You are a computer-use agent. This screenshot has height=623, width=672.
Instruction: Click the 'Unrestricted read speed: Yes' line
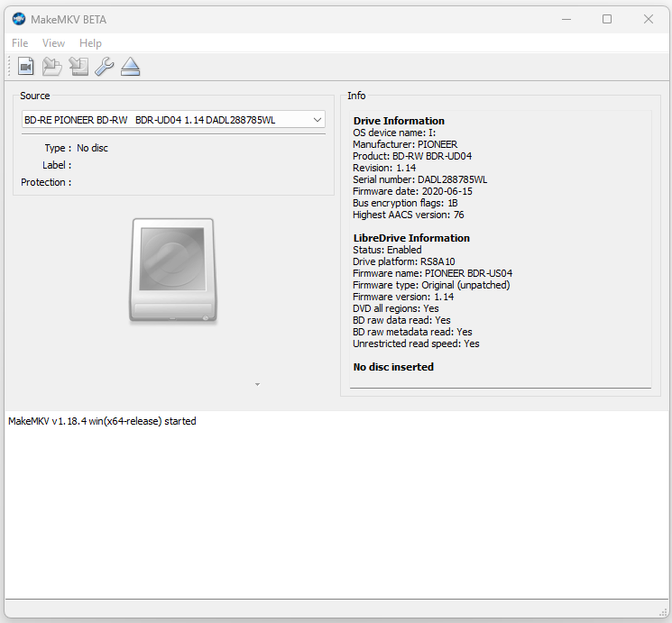[416, 344]
